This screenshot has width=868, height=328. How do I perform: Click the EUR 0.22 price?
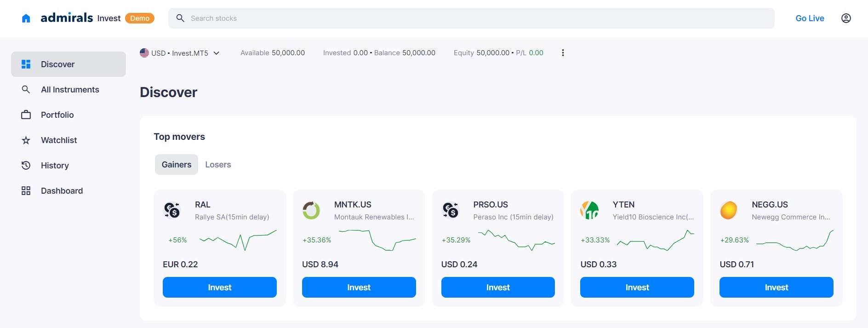point(180,265)
